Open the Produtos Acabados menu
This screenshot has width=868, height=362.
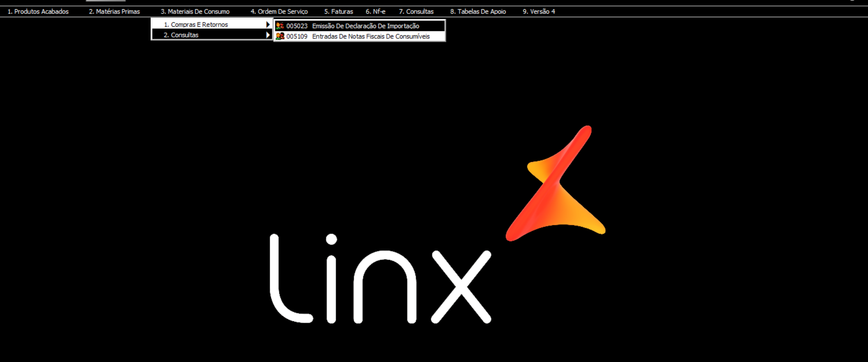coord(38,12)
